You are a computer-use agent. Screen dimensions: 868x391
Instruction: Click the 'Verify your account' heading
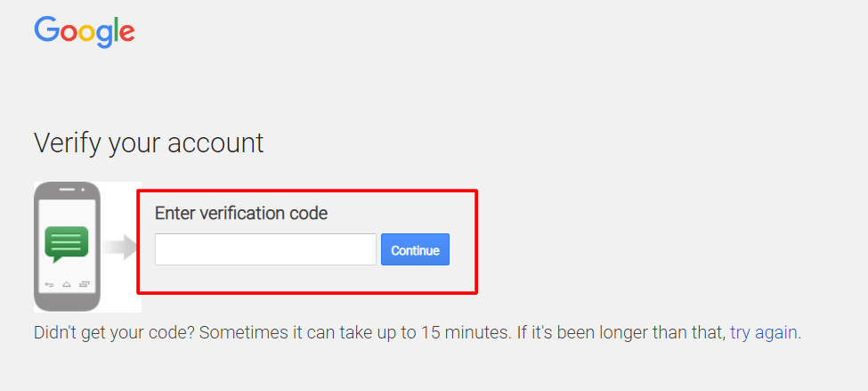click(x=149, y=143)
